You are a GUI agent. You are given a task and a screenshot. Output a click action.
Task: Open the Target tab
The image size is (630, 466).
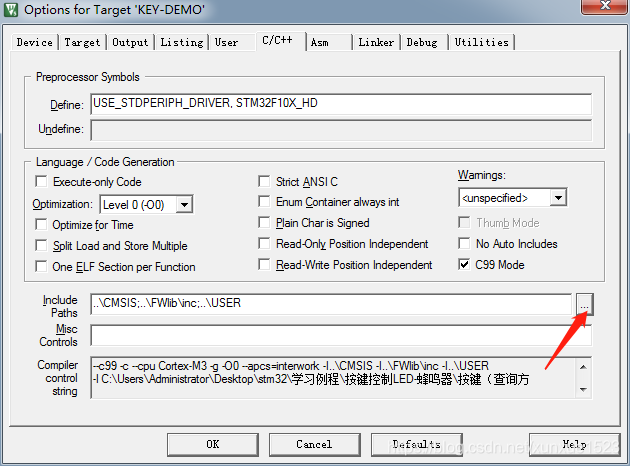tap(82, 42)
